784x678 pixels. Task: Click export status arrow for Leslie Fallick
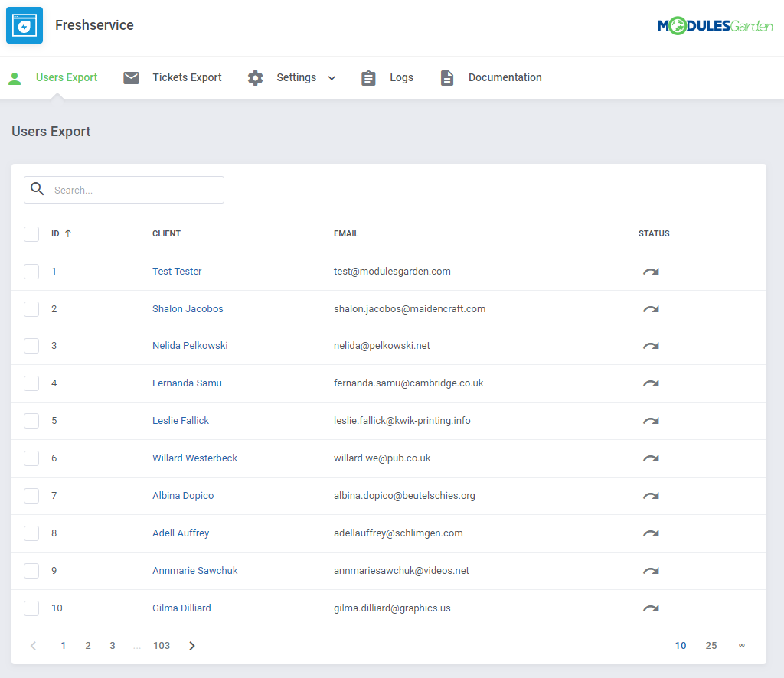click(651, 421)
